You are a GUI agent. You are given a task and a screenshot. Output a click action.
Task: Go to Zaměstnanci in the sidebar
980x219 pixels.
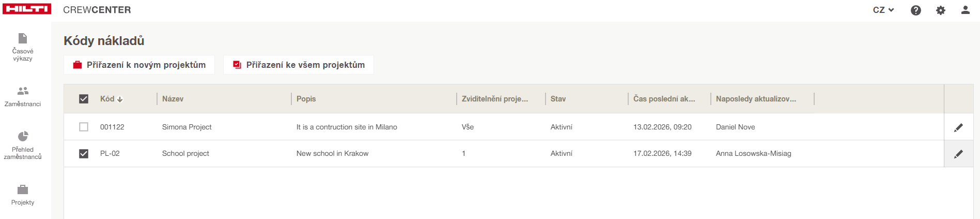23,97
